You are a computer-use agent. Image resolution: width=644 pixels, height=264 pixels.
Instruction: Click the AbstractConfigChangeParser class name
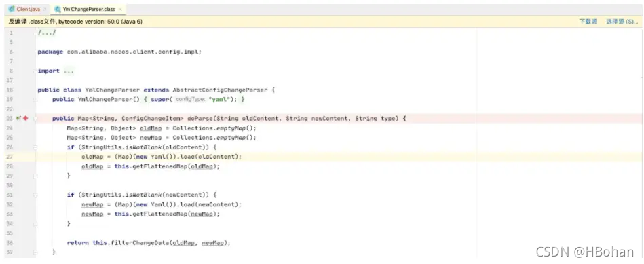pos(220,90)
